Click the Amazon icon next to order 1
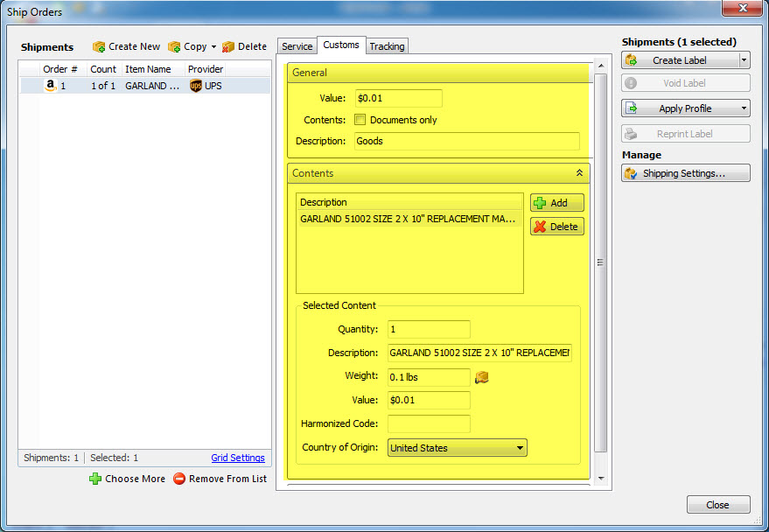 50,86
